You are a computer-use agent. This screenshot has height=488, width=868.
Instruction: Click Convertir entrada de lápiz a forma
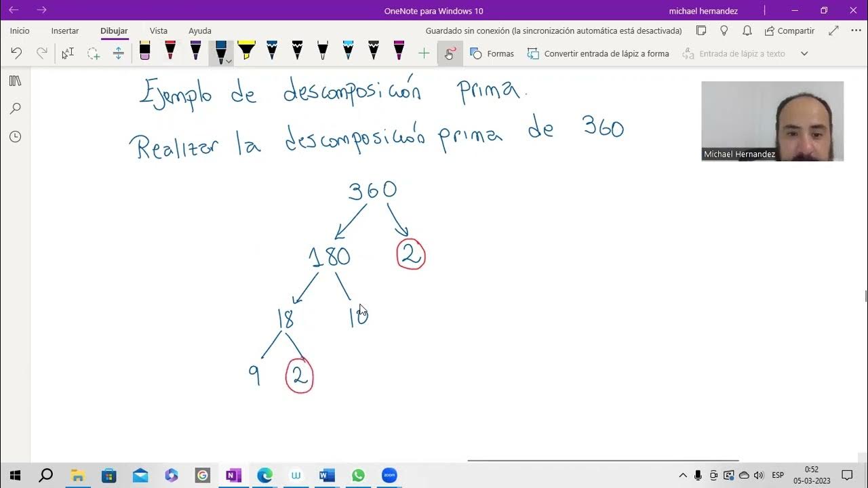pyautogui.click(x=598, y=53)
